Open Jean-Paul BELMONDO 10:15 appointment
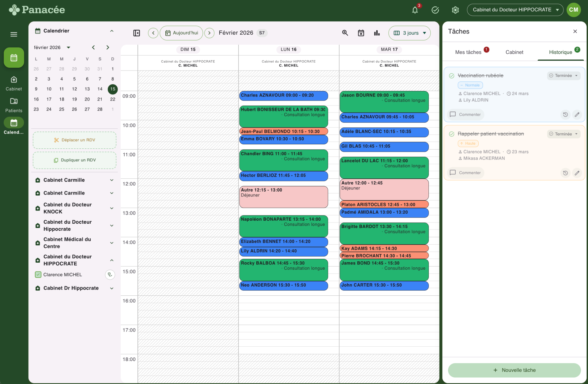Image resolution: width=588 pixels, height=384 pixels. click(x=284, y=131)
